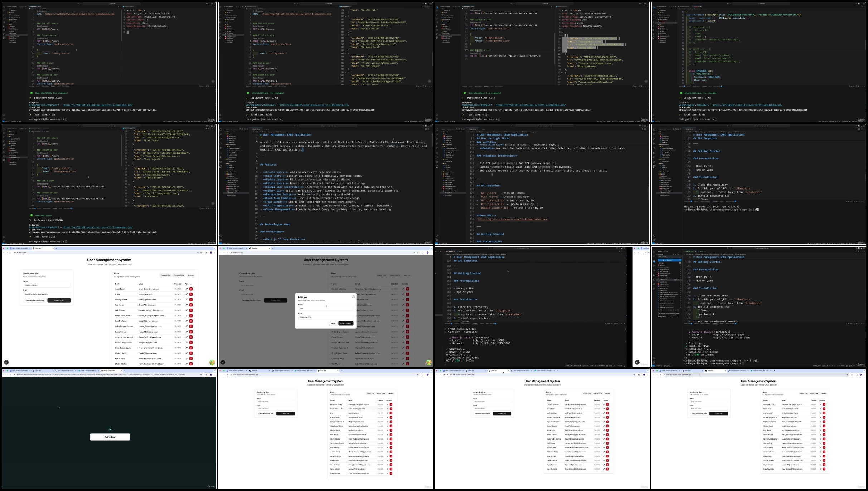Bookmark the Netlify Authorized page with the star
This screenshot has height=491, width=868.
(x=201, y=375)
